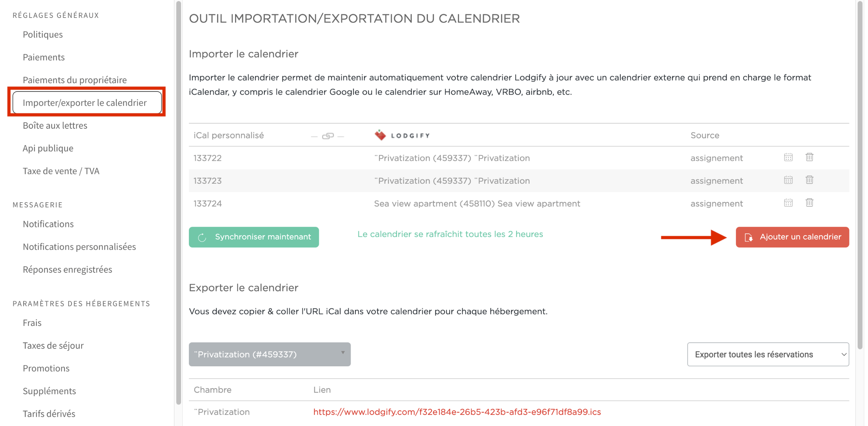
Task: Delete calendar 133723 using its trash icon
Action: pyautogui.click(x=810, y=180)
